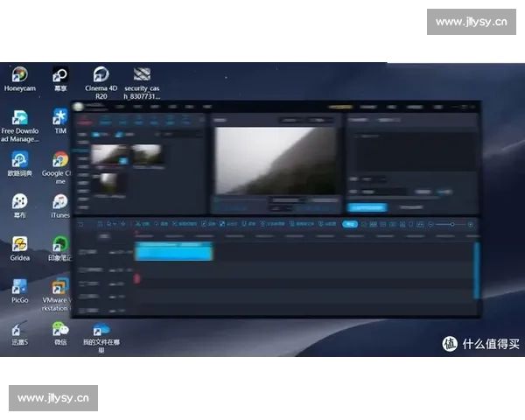The image size is (525, 420).
Task: Open the Gridea desktop icon
Action: 18,244
